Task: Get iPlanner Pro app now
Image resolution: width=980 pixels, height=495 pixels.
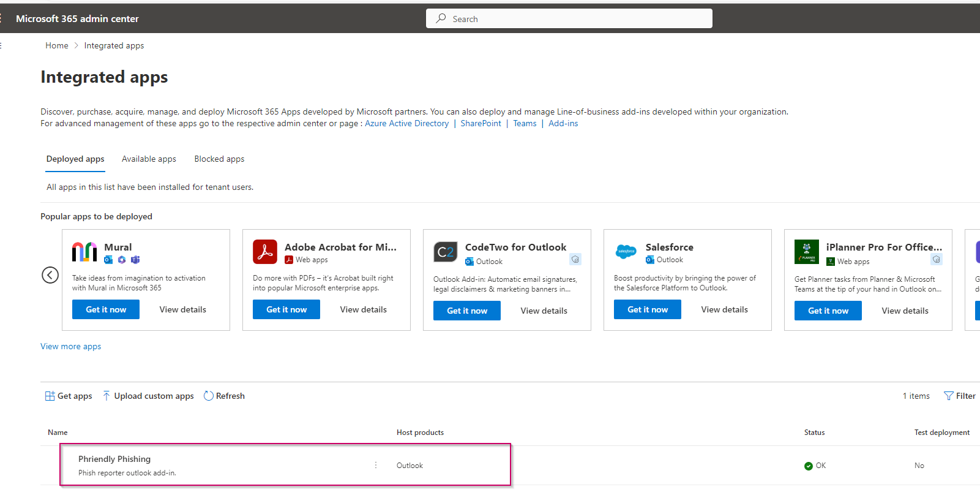Action: [828, 311]
